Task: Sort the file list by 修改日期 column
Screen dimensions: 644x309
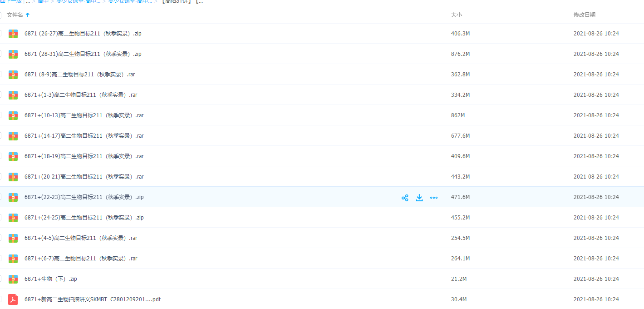Action: 584,15
